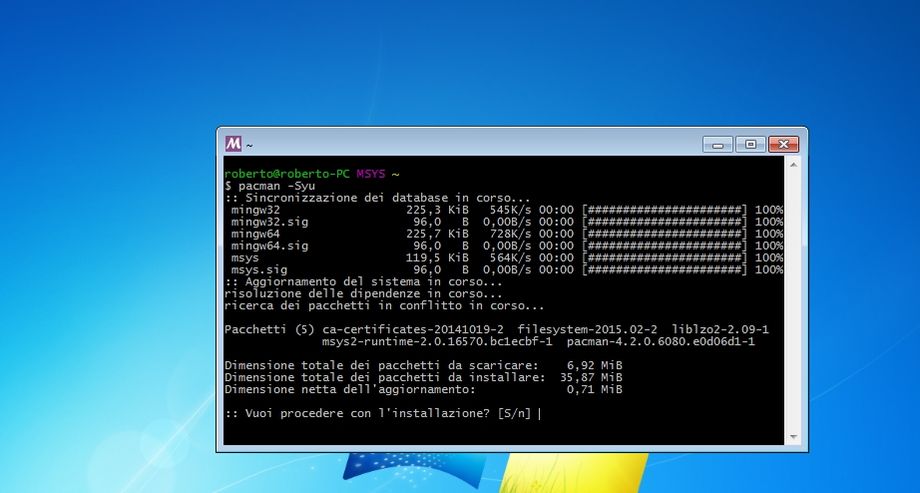This screenshot has height=493, width=920.
Task: Click 'ricerca dei pacchetti in conflitto' line
Action: tap(384, 306)
